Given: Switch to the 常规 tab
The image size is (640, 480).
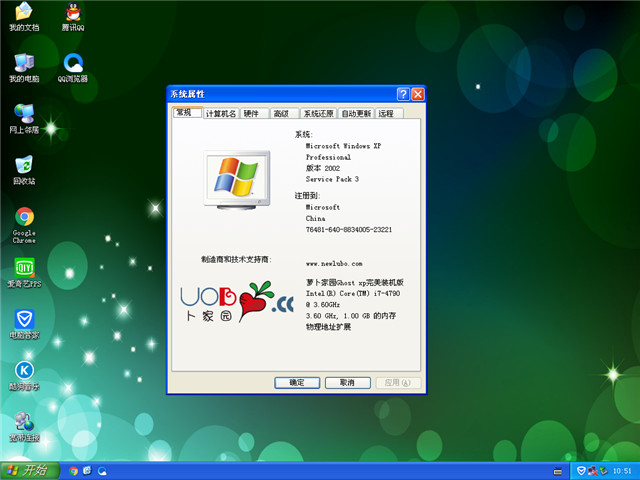Looking at the screenshot, I should (x=187, y=113).
